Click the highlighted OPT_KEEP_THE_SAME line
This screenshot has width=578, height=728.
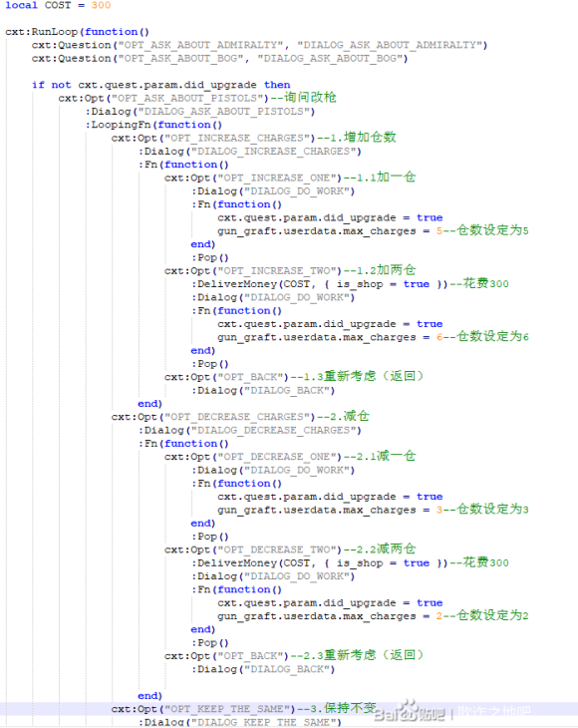coord(289,709)
